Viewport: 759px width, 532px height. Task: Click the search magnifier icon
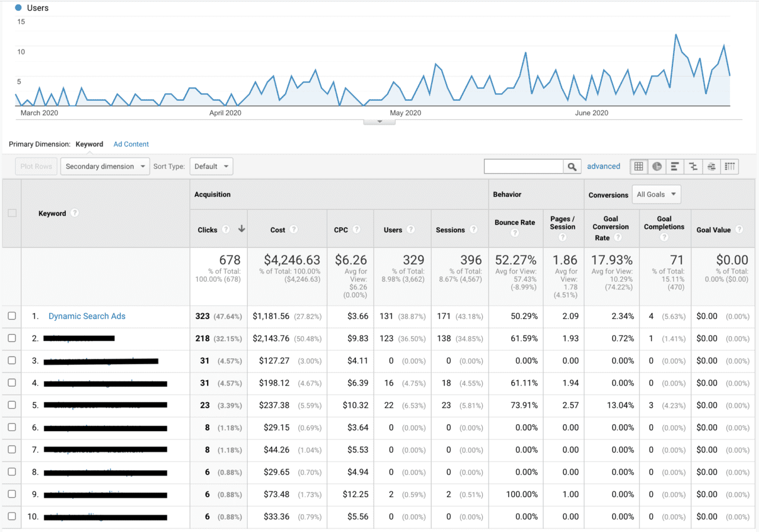point(572,167)
